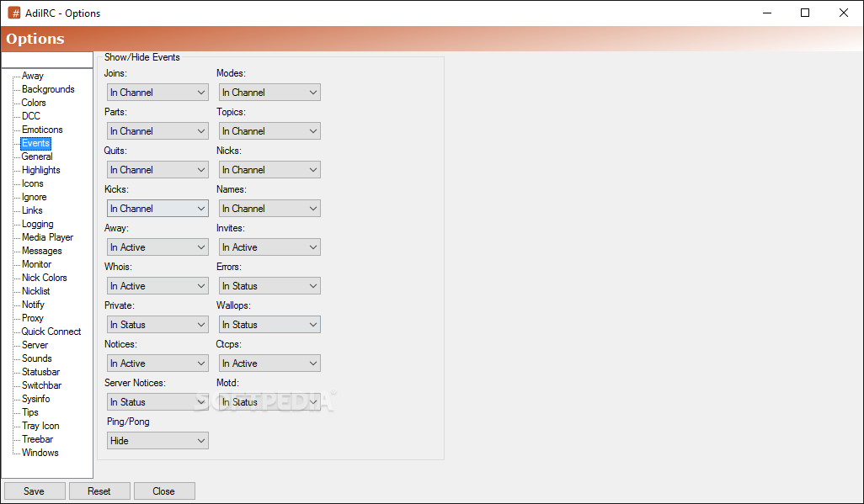Open the Invites dropdown
The image size is (864, 504).
[269, 247]
